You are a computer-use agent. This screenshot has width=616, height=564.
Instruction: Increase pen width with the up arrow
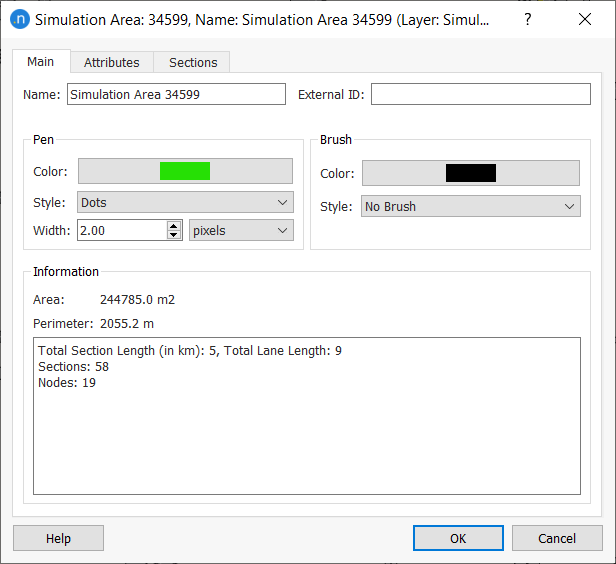tap(174, 226)
